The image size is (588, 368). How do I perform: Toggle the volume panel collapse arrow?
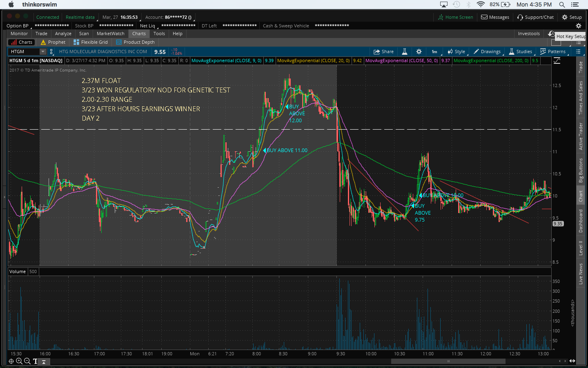click(x=44, y=361)
